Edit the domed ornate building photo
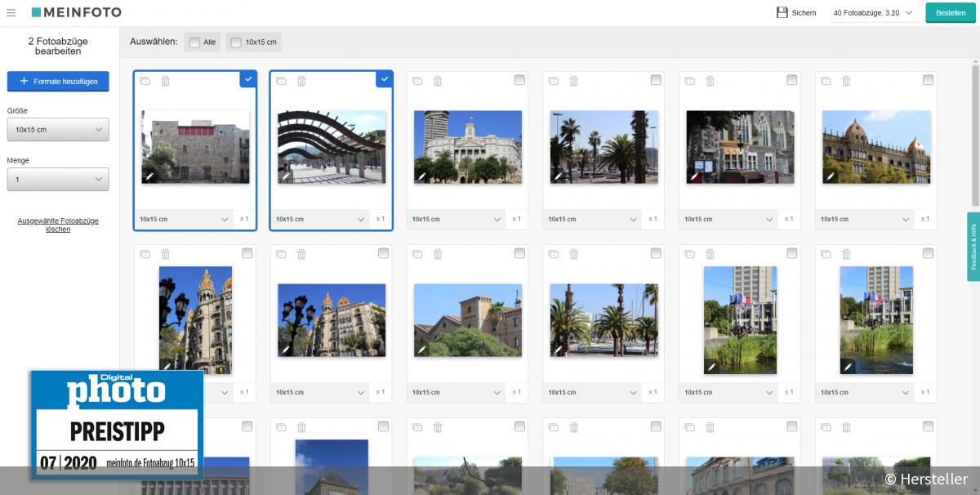The height and width of the screenshot is (495, 980). point(831,176)
